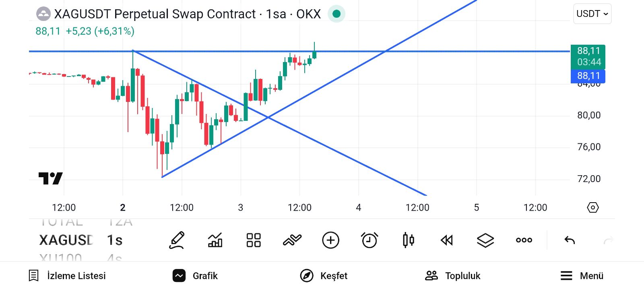Change the 1s interval selector

pos(115,240)
